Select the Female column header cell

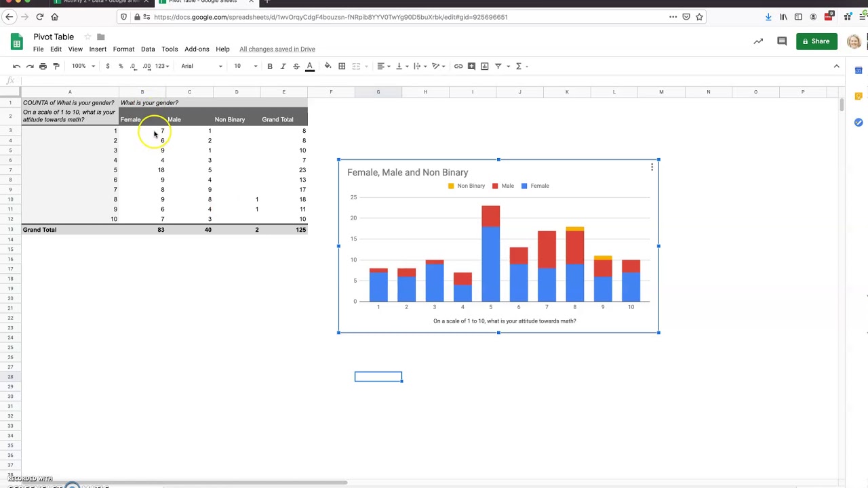[142, 116]
